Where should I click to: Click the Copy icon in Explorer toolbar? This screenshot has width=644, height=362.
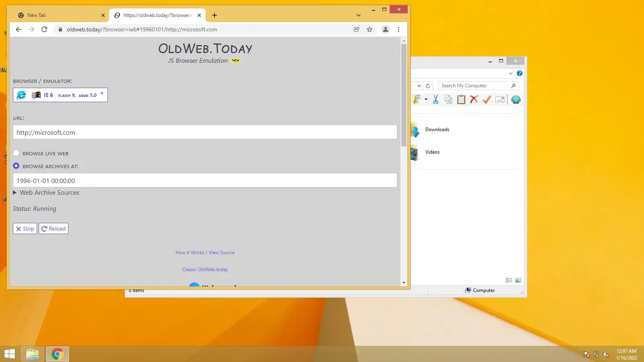[448, 99]
